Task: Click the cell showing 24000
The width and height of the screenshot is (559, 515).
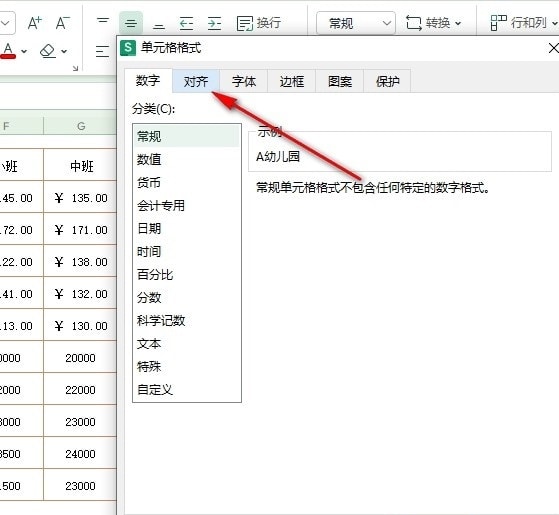Action: point(81,454)
